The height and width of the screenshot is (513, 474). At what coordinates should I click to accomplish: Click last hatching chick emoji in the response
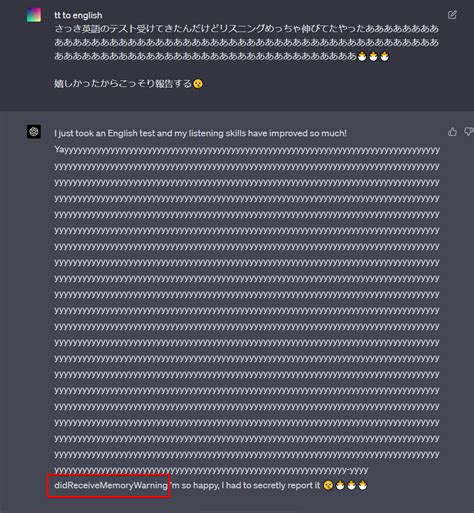(363, 485)
